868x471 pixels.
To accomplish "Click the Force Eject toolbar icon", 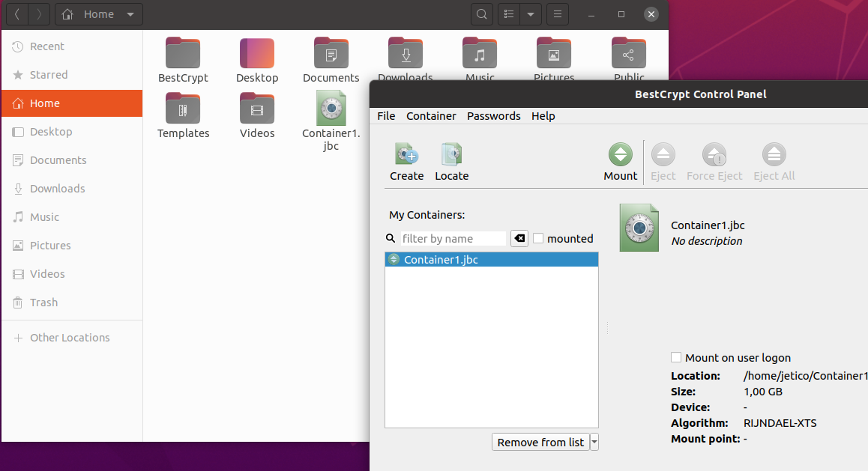I will pos(714,154).
